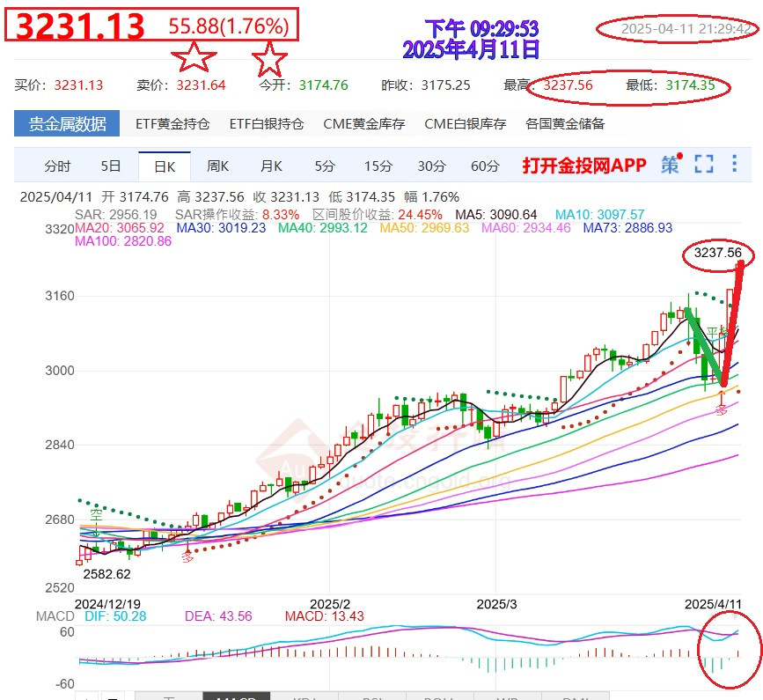The image size is (763, 700).
Task: Keep MACD indicator selected at bottom
Action: 236,696
